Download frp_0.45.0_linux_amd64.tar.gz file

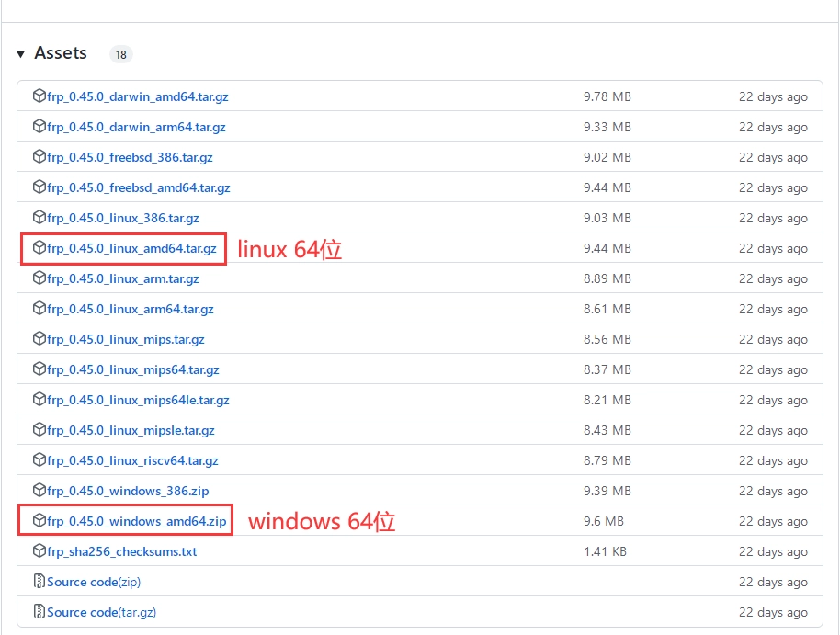tap(131, 249)
